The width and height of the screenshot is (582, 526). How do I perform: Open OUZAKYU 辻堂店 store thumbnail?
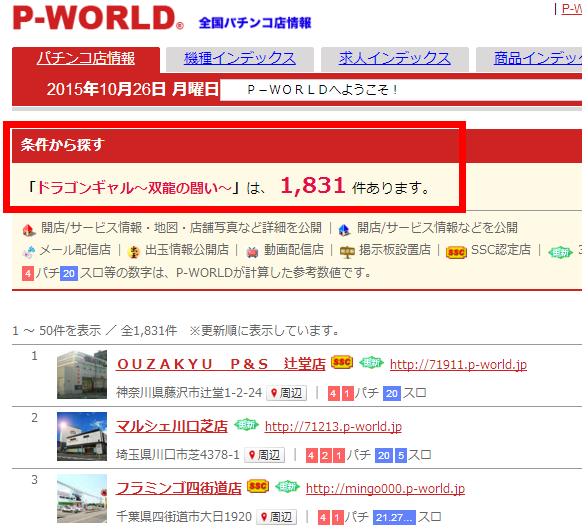coord(82,374)
